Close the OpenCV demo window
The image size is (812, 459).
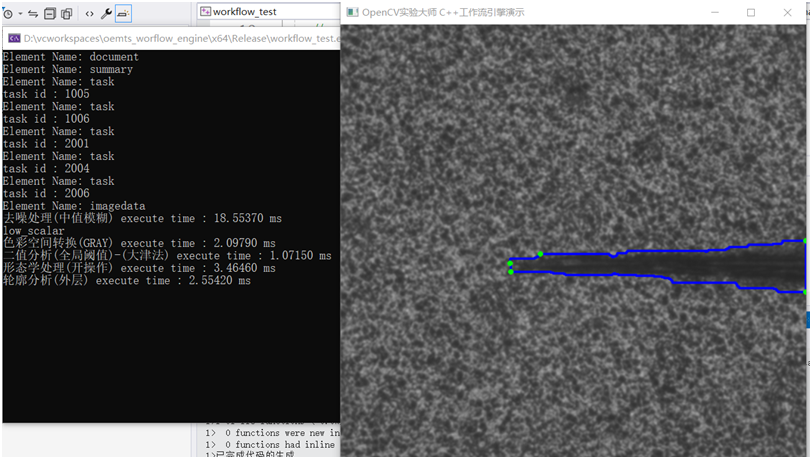[x=787, y=12]
